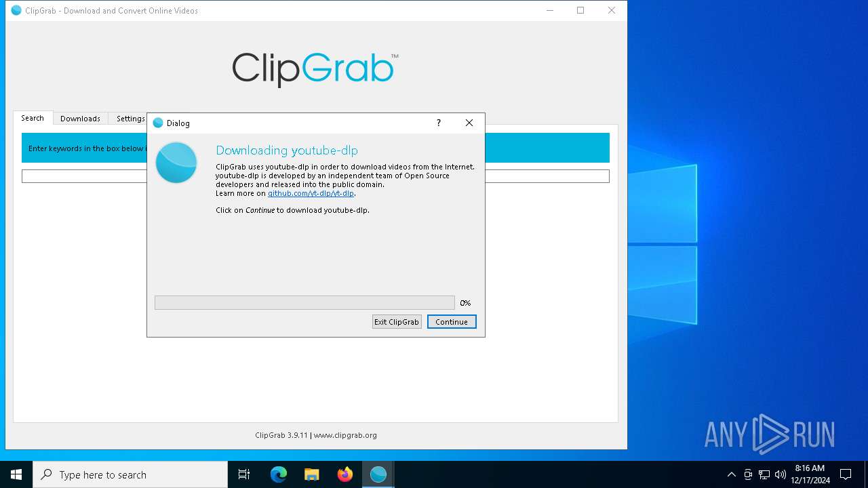Click the 0% progress label
The height and width of the screenshot is (488, 868).
coord(465,303)
